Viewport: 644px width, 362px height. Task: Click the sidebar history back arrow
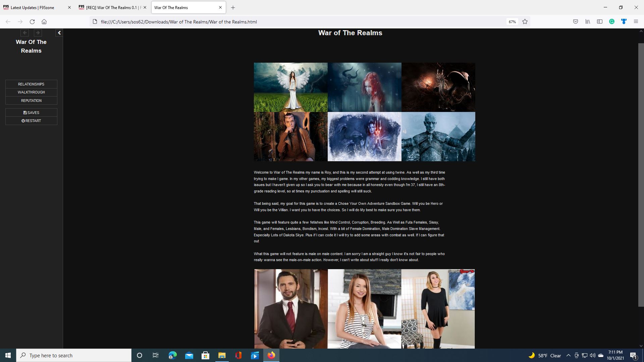pos(24,33)
